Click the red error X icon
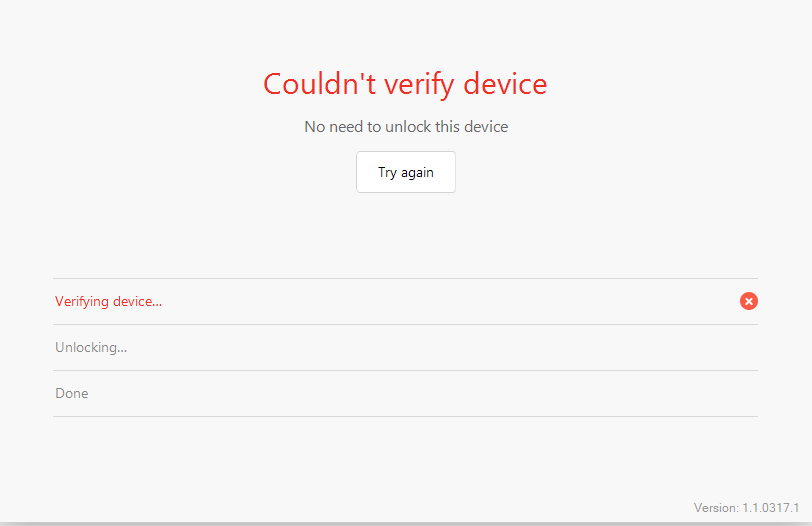The width and height of the screenshot is (812, 526). [x=749, y=301]
